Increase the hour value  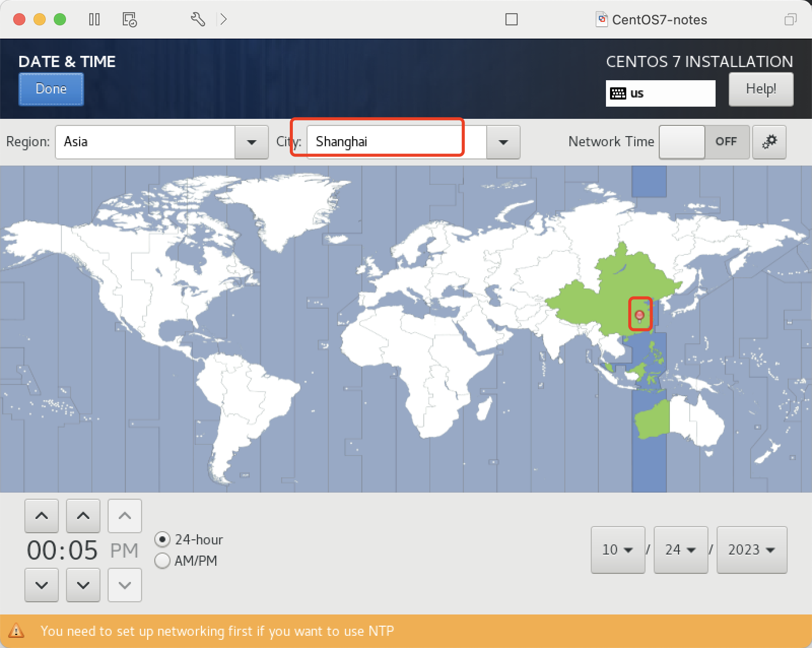[42, 516]
